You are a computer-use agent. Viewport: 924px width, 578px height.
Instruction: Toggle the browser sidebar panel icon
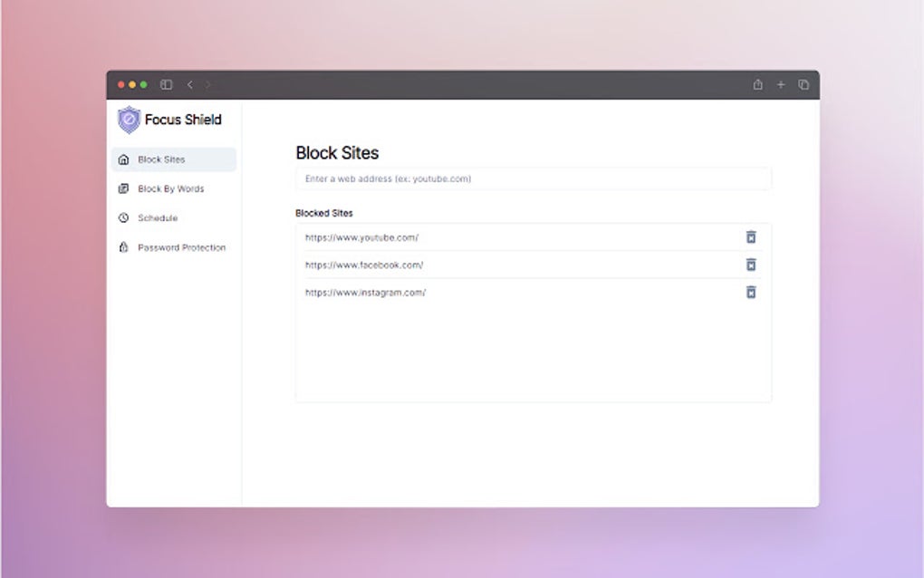click(x=165, y=84)
